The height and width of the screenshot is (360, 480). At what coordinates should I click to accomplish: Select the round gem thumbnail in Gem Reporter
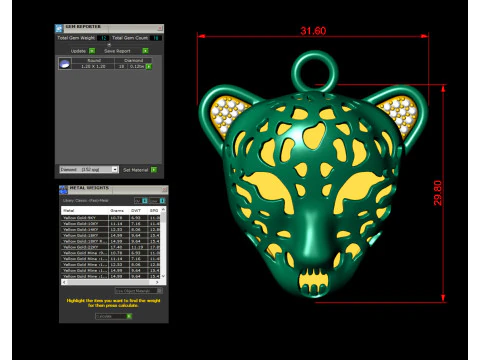[65, 63]
